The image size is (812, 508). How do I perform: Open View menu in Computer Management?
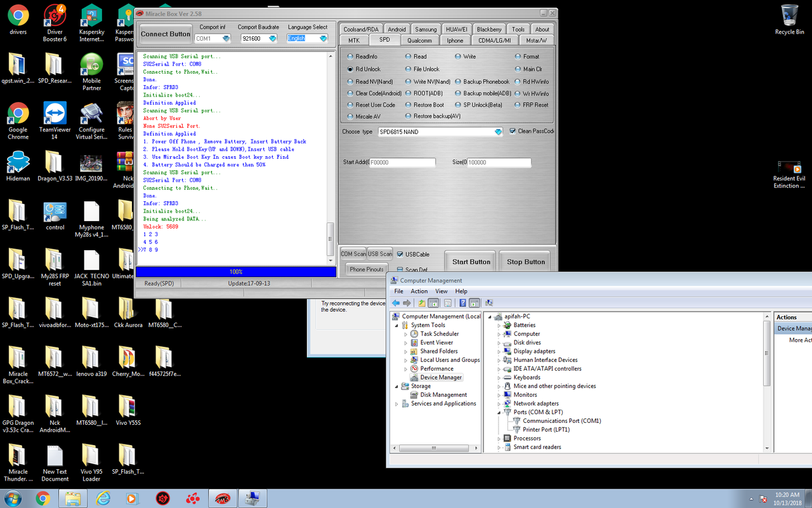pyautogui.click(x=442, y=291)
